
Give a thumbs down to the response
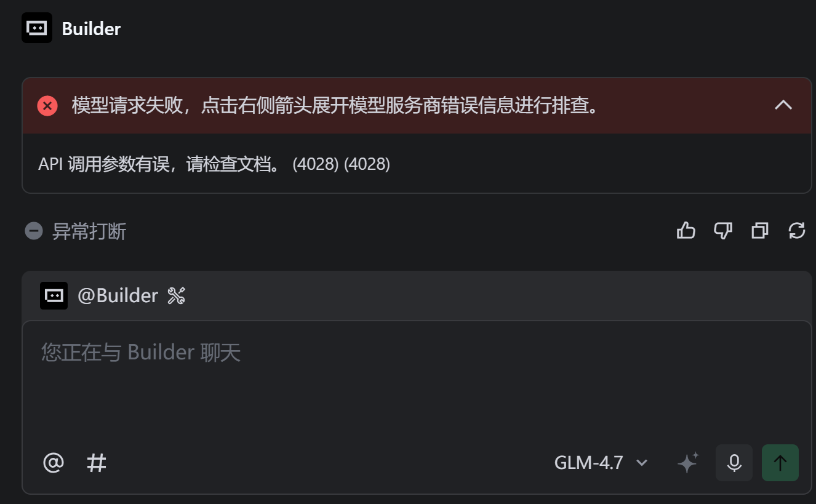click(722, 231)
